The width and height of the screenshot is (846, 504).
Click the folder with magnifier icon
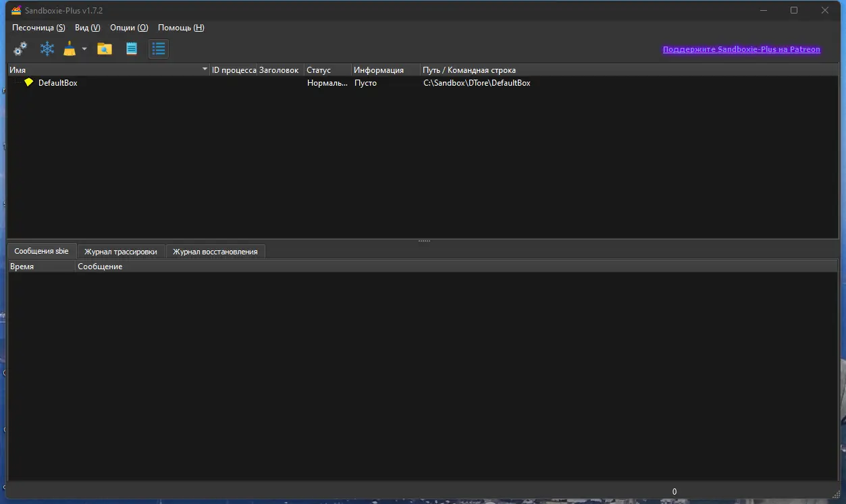[104, 49]
